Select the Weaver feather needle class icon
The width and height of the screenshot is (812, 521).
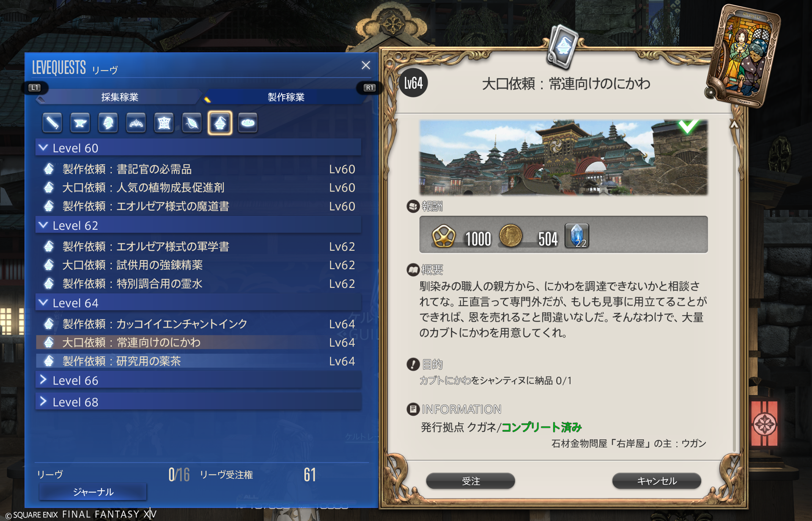(x=192, y=123)
